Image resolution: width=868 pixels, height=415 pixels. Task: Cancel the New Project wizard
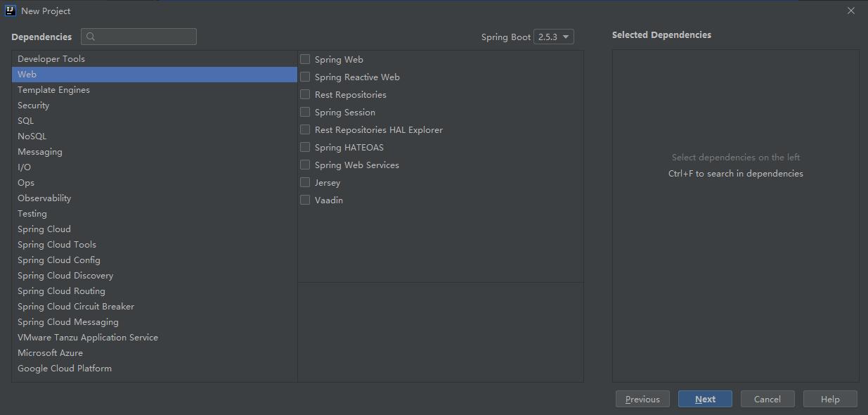(x=767, y=399)
